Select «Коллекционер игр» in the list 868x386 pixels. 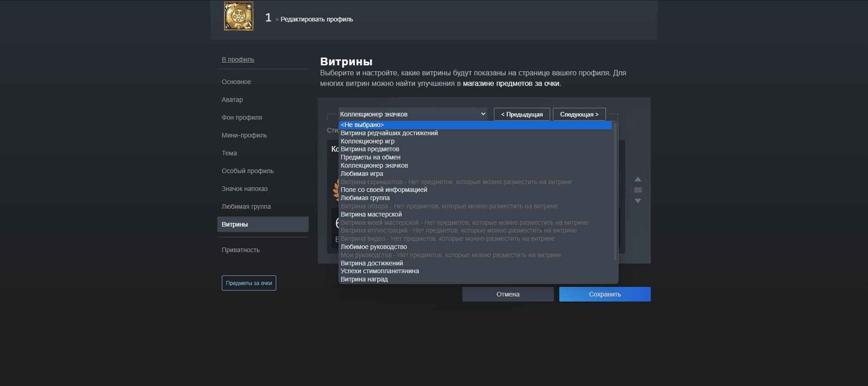click(x=475, y=141)
